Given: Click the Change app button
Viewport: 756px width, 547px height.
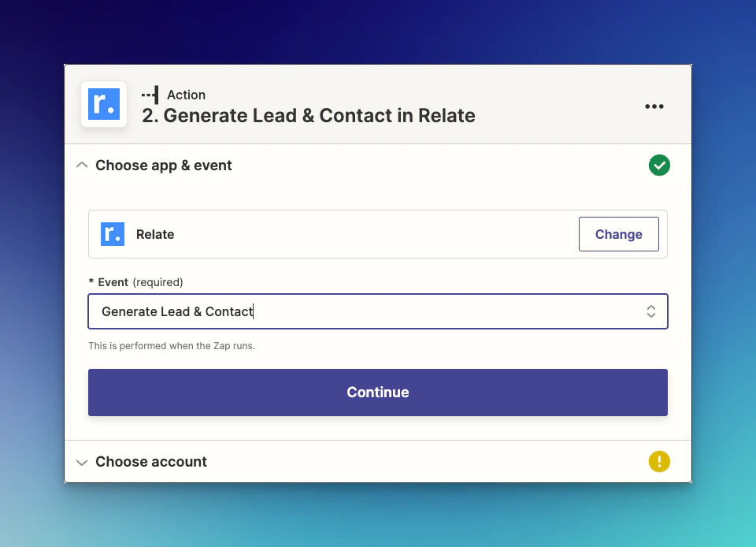Looking at the screenshot, I should (x=619, y=234).
